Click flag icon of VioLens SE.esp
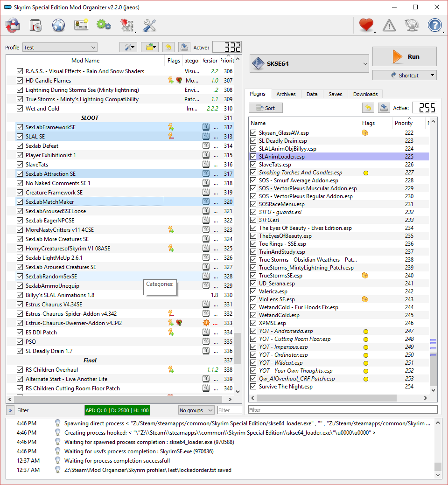The image size is (448, 485). [365, 299]
